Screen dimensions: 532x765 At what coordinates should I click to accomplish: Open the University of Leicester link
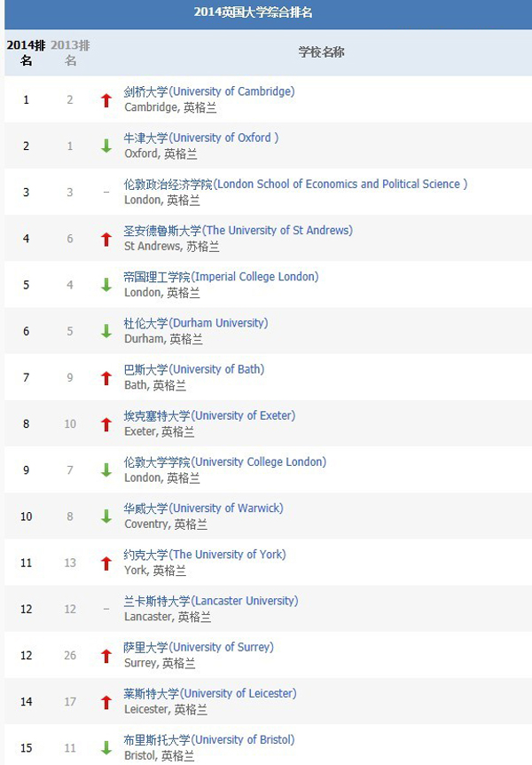pos(210,693)
